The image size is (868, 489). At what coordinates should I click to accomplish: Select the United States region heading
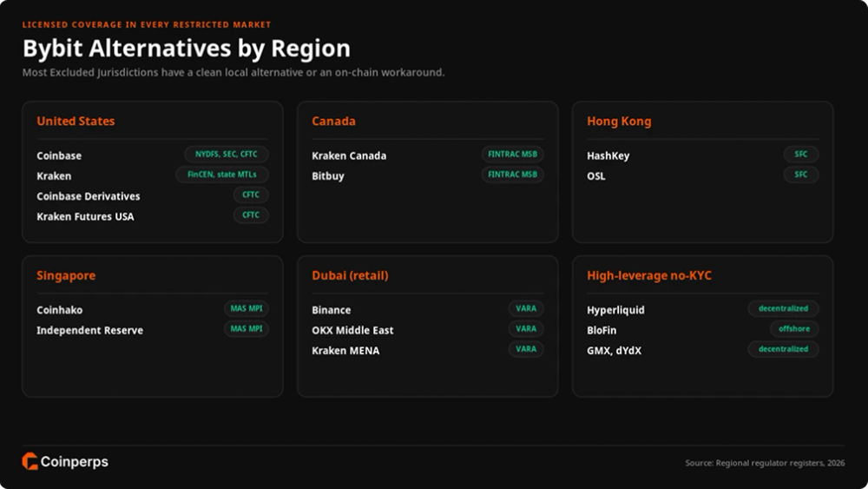tap(76, 121)
